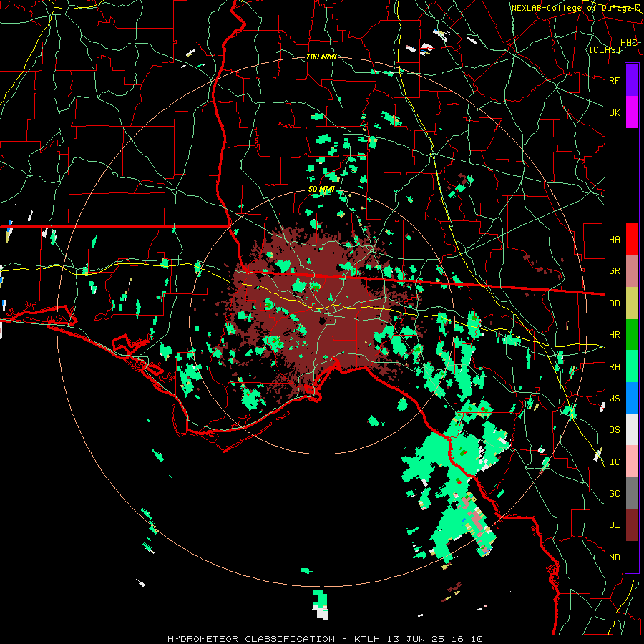Click the gray GC legend color swatch
Viewport: 644px width, 644px height.
[632, 493]
